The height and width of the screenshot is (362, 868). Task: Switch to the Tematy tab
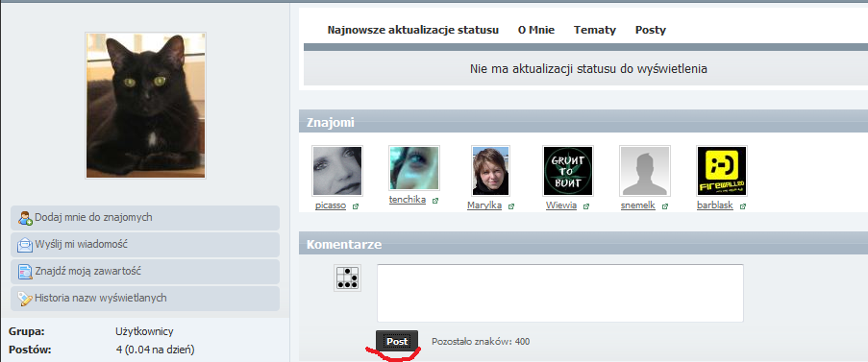(595, 30)
